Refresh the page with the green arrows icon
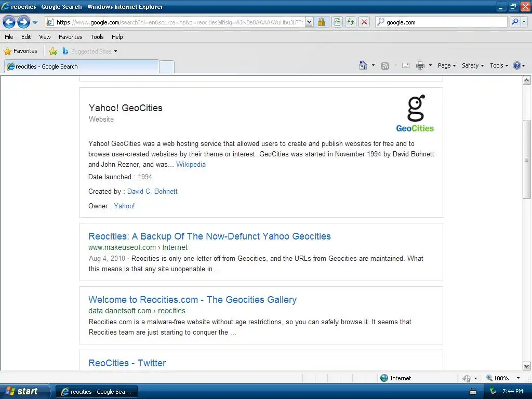The width and height of the screenshot is (532, 399). (351, 22)
